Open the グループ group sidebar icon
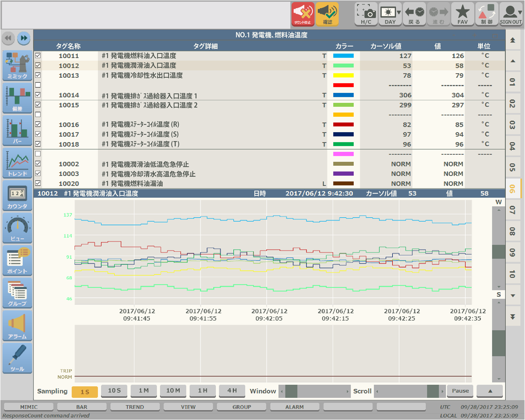 17,293
